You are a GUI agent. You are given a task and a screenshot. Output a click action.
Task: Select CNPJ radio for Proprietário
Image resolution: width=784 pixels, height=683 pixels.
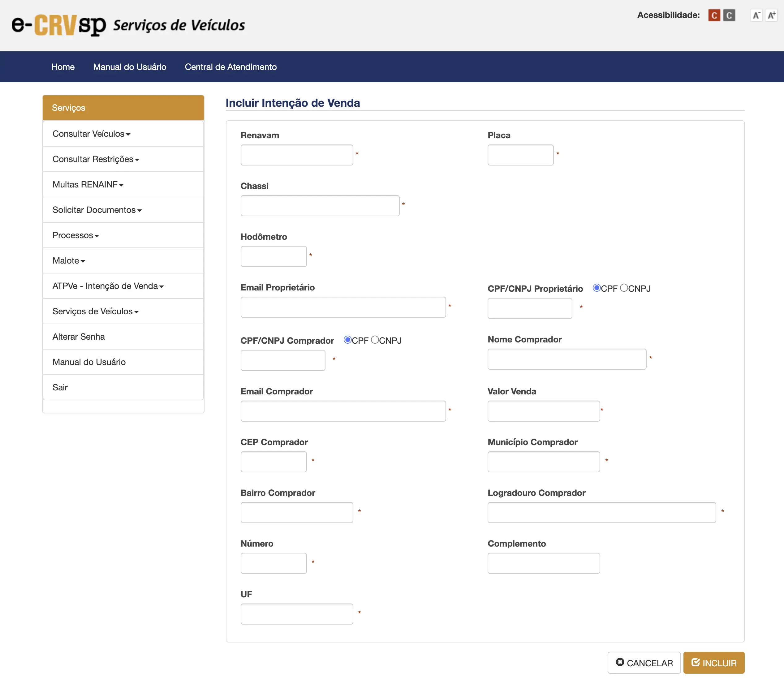624,288
